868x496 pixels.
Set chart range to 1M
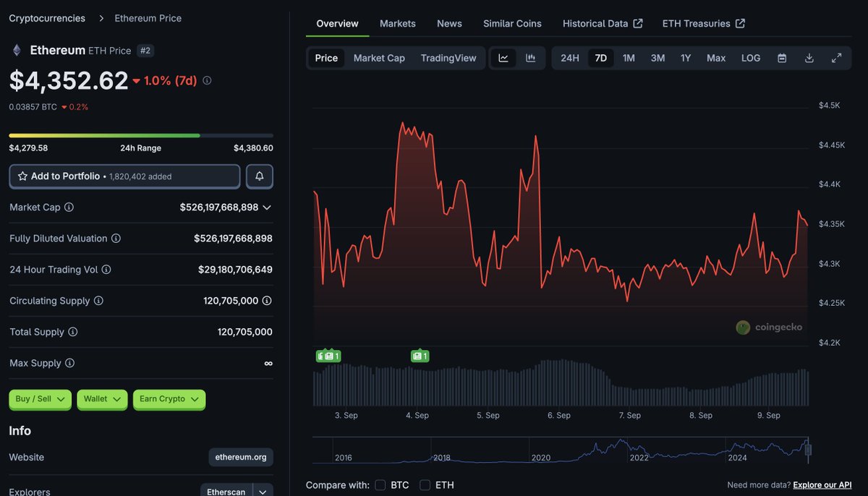point(629,58)
